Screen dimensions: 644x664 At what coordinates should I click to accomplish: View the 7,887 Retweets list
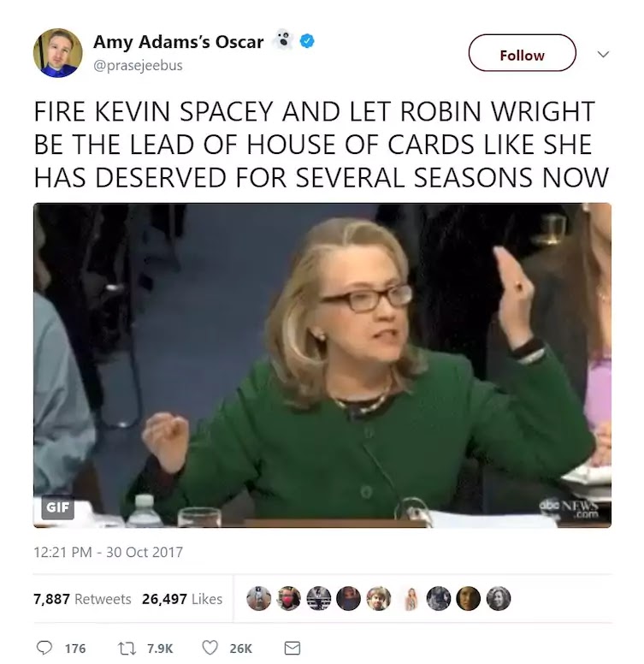(x=82, y=599)
